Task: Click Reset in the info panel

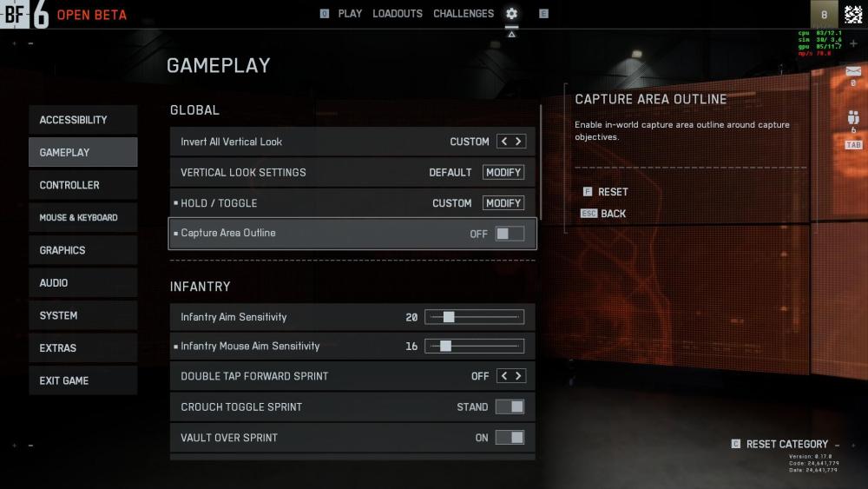Action: (x=613, y=192)
